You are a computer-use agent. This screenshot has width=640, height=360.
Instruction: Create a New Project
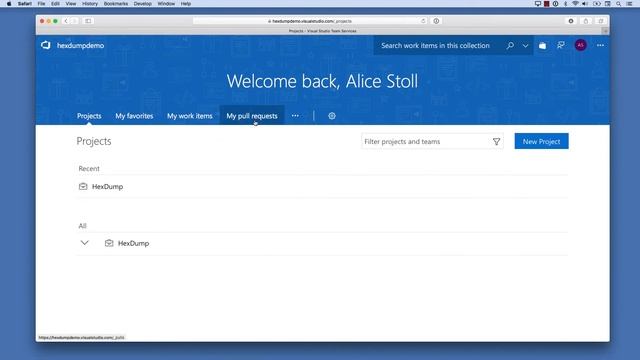pyautogui.click(x=541, y=141)
